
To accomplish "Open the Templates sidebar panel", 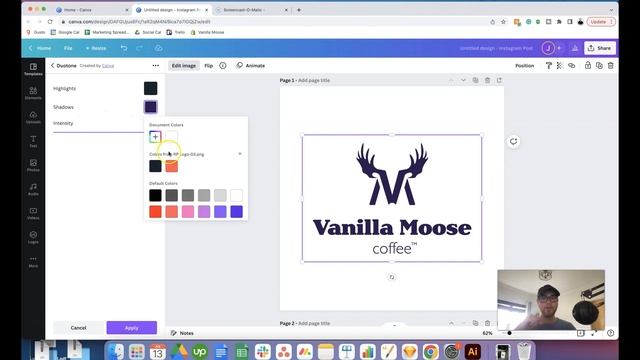I will tap(33, 69).
